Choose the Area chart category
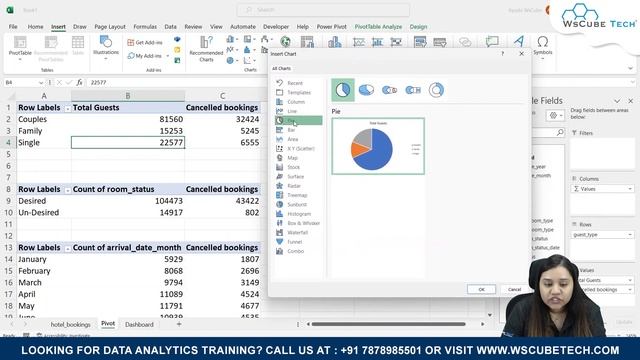Viewport: 640px width, 360px height. tap(293, 140)
